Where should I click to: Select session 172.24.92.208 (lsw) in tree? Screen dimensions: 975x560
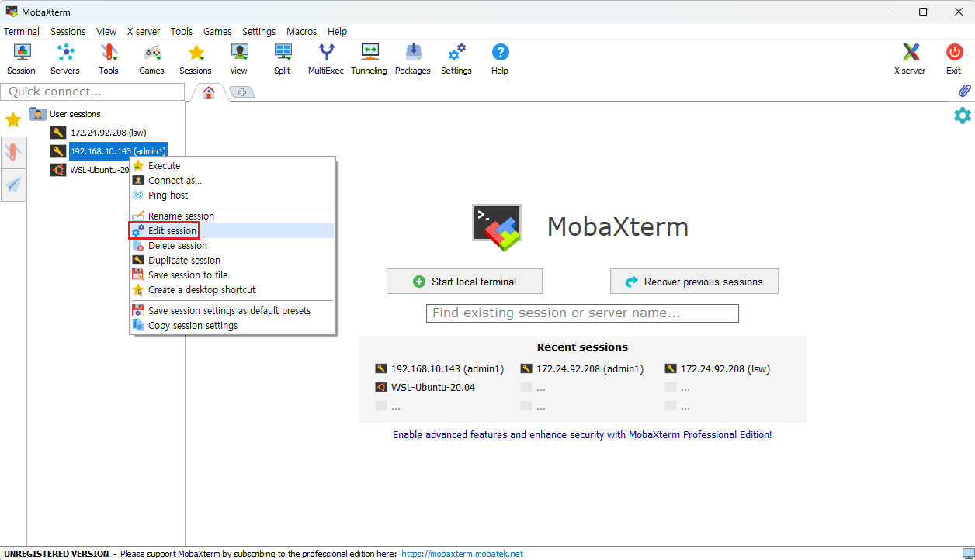pos(99,133)
